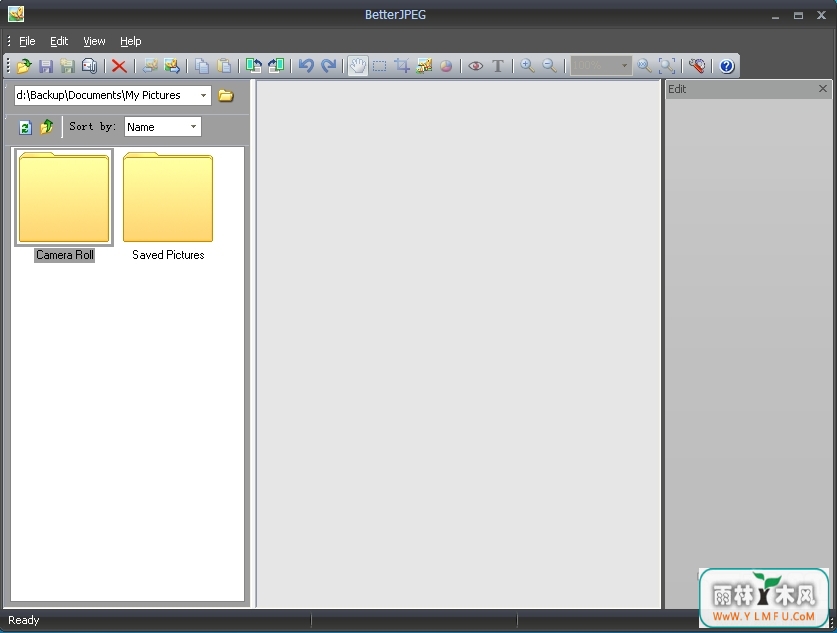This screenshot has width=837, height=633.
Task: Click the save copy with paperclip icon
Action: coord(89,66)
